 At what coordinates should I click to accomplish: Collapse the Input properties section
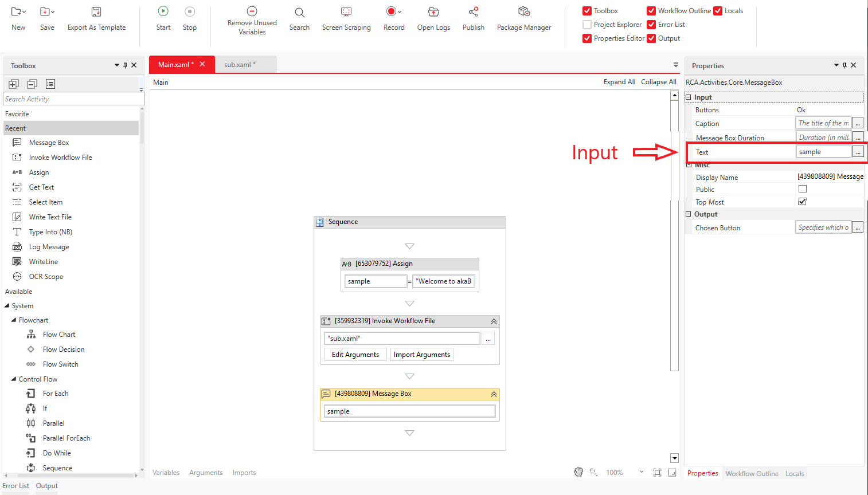tap(689, 97)
